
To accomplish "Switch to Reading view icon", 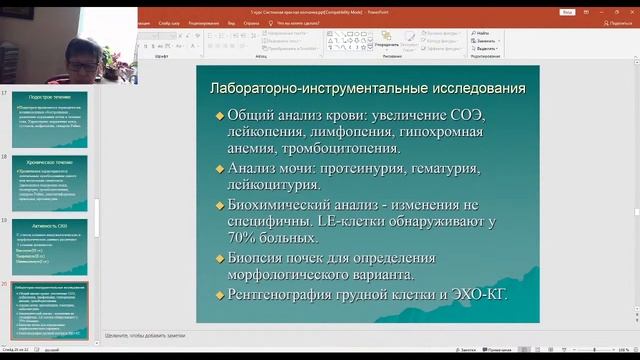I will (x=551, y=350).
